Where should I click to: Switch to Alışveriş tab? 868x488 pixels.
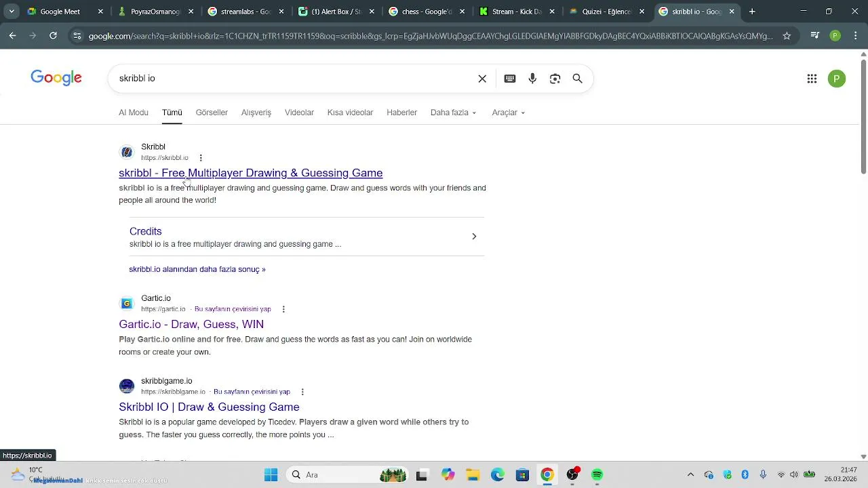coord(256,113)
